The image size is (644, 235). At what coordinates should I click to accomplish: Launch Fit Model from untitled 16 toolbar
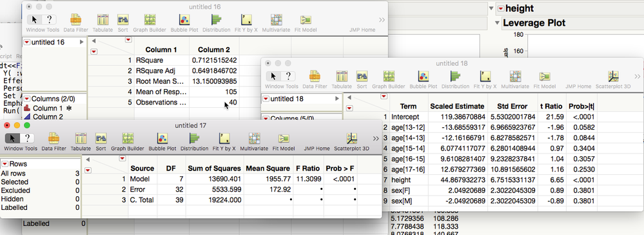[x=306, y=20]
